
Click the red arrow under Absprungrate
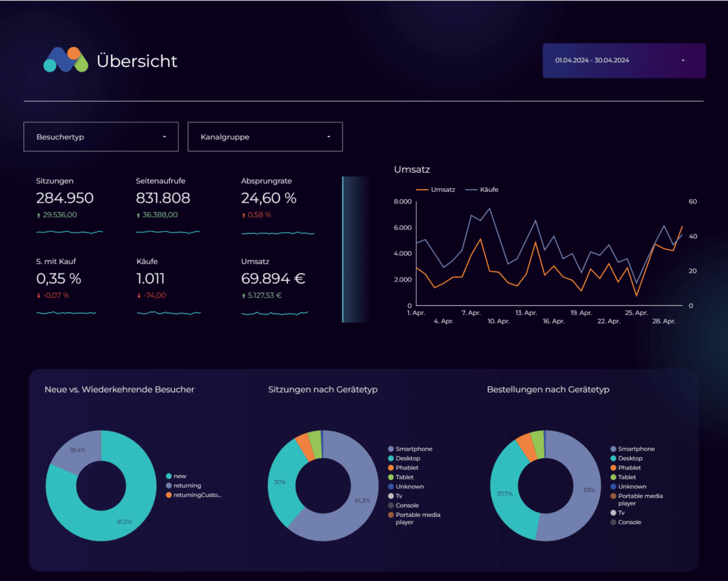tap(243, 215)
